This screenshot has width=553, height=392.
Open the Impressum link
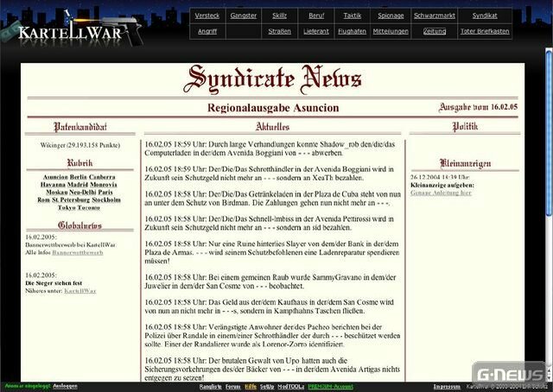tap(447, 387)
